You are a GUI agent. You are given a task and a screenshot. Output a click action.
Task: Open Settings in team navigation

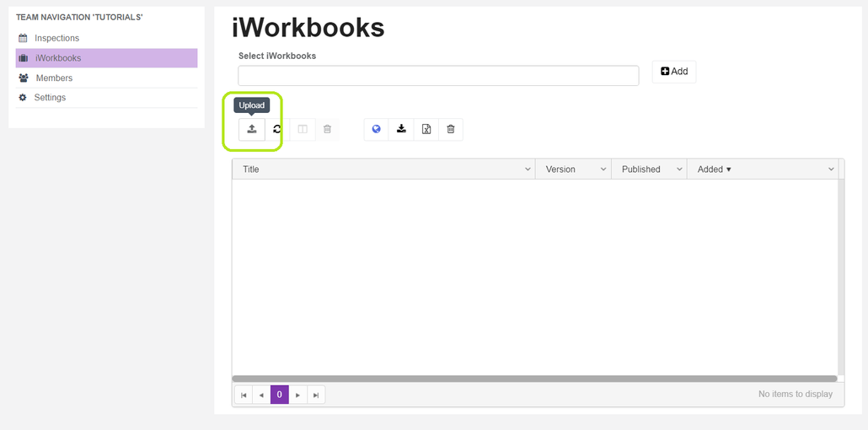click(x=50, y=98)
